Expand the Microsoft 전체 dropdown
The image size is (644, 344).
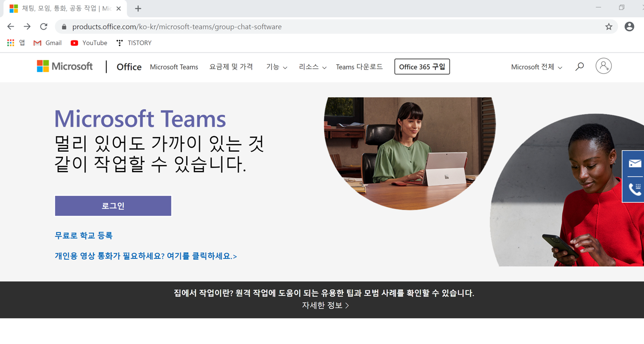[x=537, y=67]
